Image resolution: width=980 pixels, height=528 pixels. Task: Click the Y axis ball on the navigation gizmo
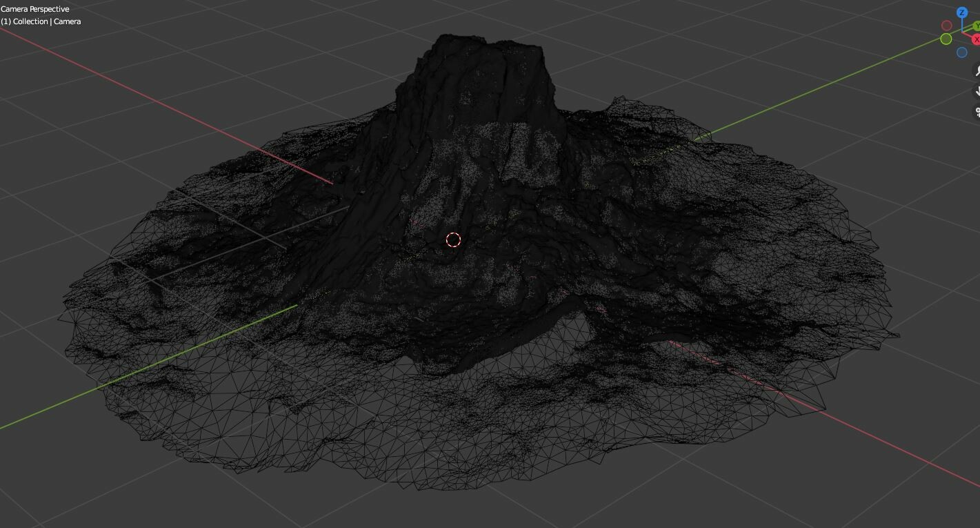coord(977,26)
